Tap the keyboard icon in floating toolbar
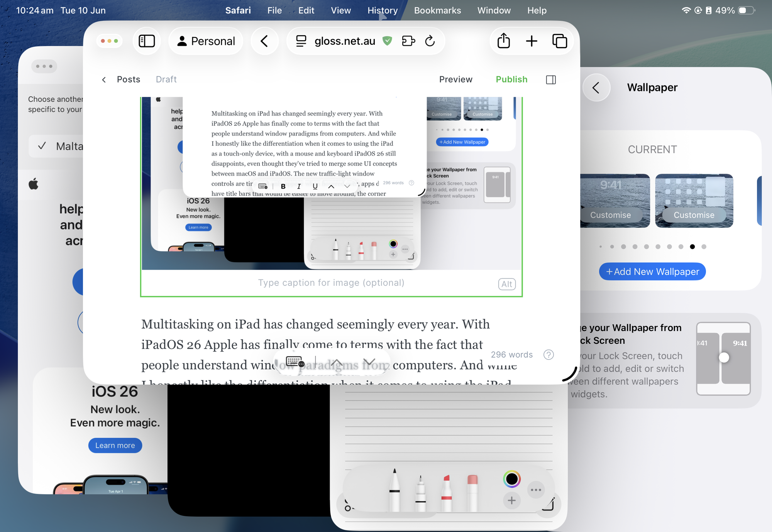Image resolution: width=772 pixels, height=532 pixels. (295, 362)
